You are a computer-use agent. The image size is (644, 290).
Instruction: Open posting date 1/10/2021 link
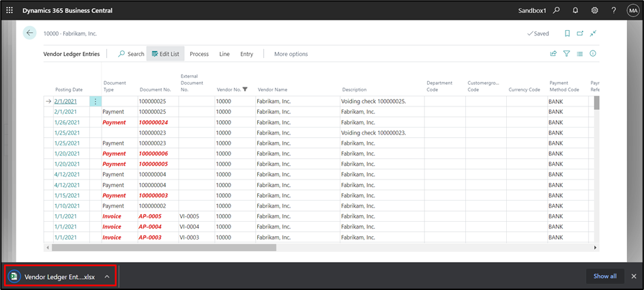click(x=67, y=206)
